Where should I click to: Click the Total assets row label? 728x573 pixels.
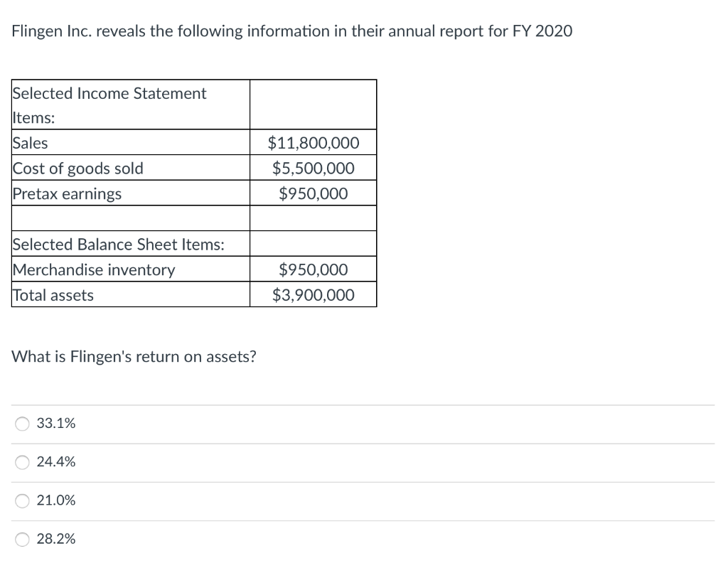click(53, 294)
